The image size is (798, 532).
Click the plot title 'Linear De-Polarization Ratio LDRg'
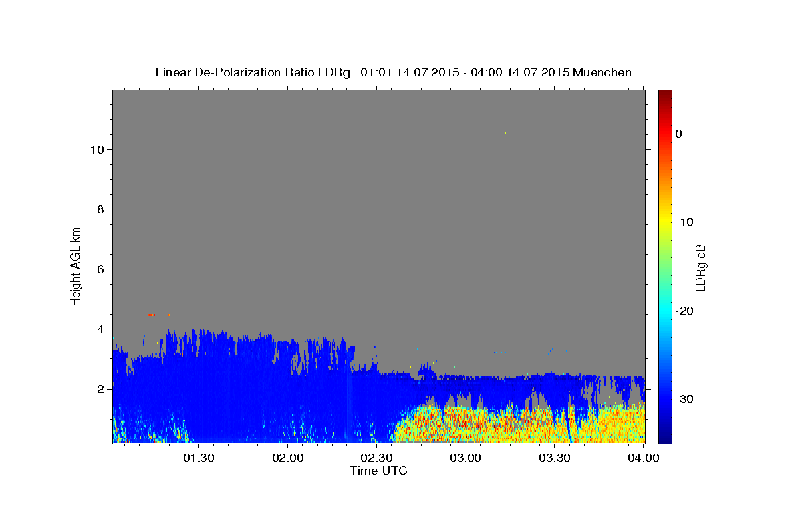(x=253, y=72)
